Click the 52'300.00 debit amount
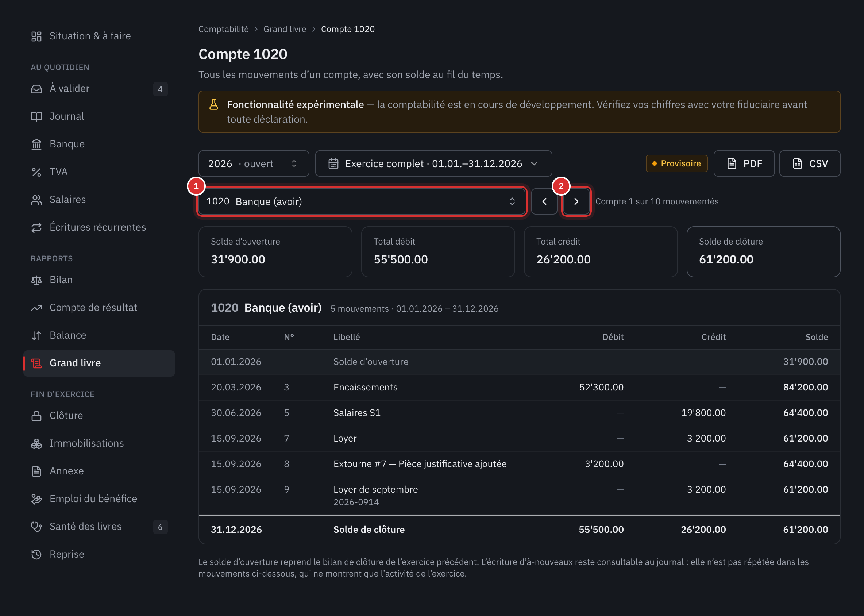The image size is (864, 616). coord(601,387)
